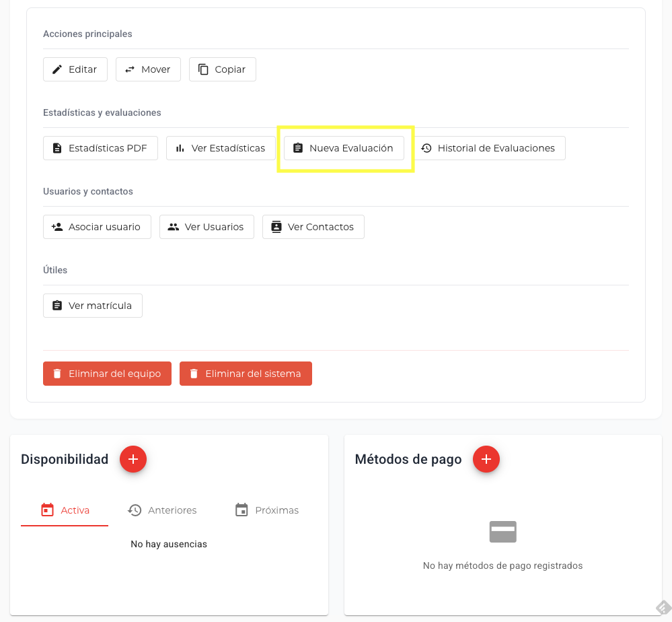Open the highlighted Nueva Evaluación action
This screenshot has width=672, height=622.
[x=344, y=147]
